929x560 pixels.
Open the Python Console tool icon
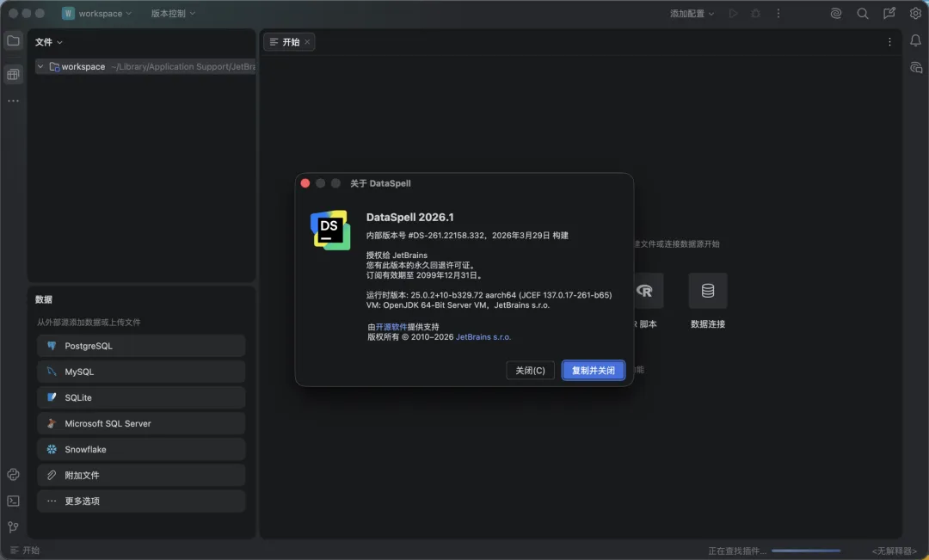point(13,475)
